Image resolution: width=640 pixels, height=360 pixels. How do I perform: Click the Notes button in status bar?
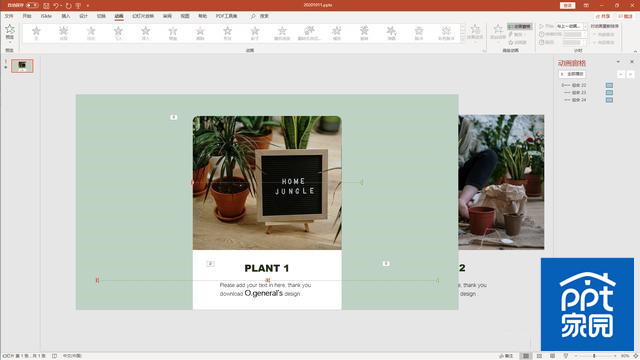pos(507,356)
